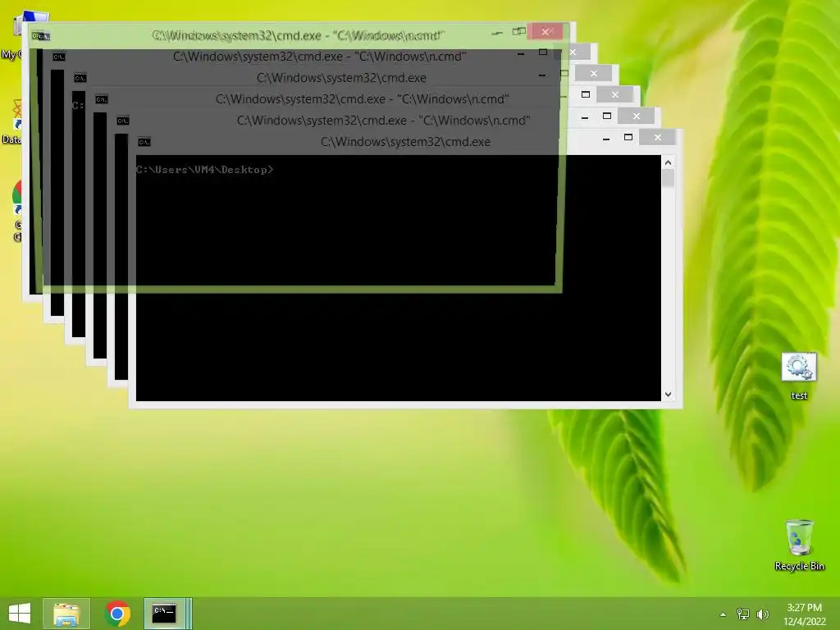This screenshot has height=630, width=840.
Task: Open File Explorer from the taskbar
Action: point(66,614)
